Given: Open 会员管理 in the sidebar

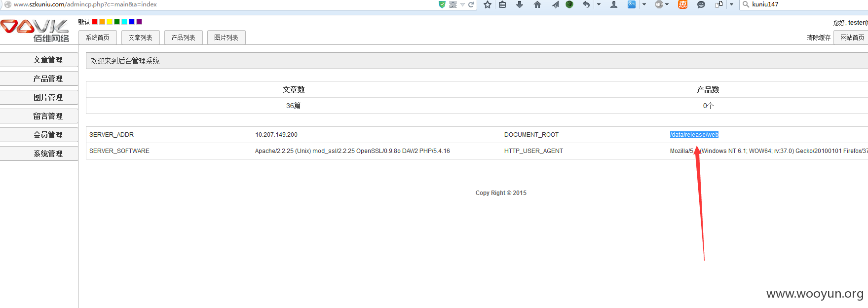Looking at the screenshot, I should tap(39, 135).
